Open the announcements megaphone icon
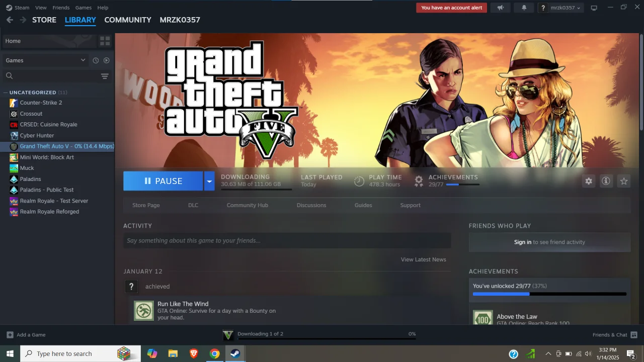Image resolution: width=644 pixels, height=362 pixels. point(500,8)
